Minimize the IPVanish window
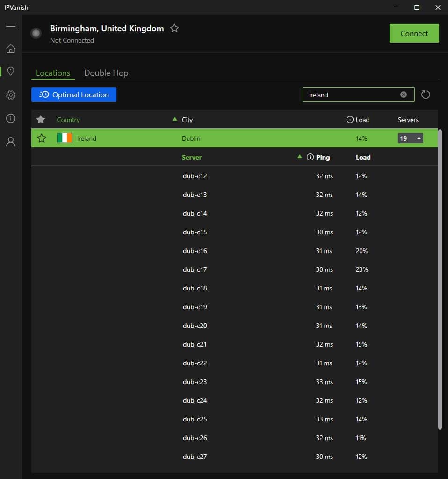The image size is (448, 479). coord(396,7)
